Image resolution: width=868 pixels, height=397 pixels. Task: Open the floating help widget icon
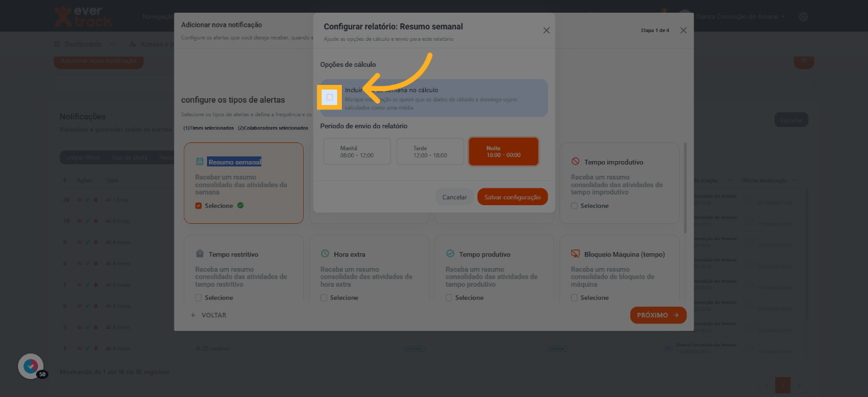(30, 366)
